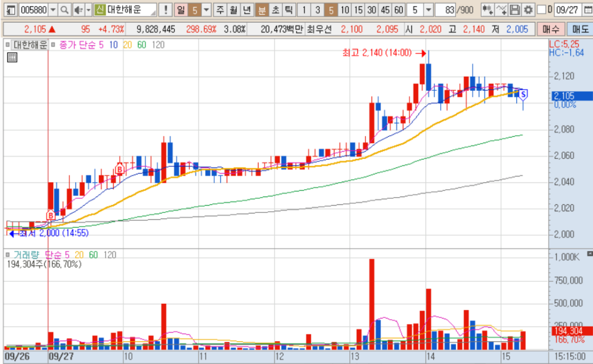This screenshot has height=364, width=593.
Task: Click the 60 moving-average legend in green
Action: [141, 45]
